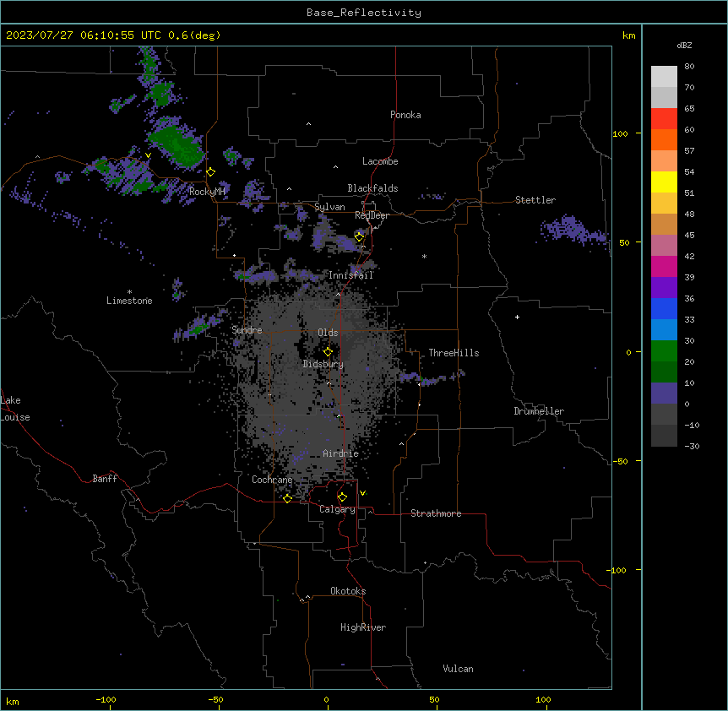Click the Sundre city label

coord(247,330)
